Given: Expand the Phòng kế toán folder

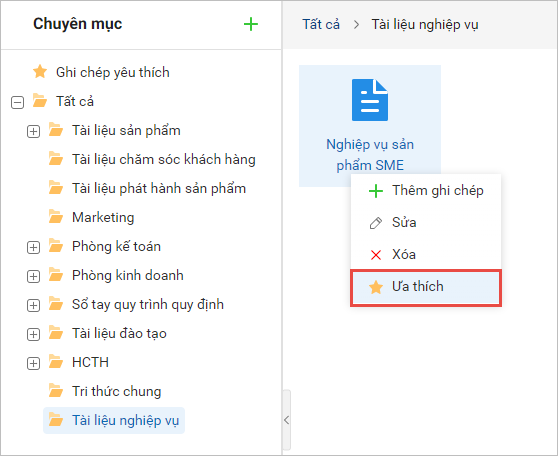Looking at the screenshot, I should (33, 247).
